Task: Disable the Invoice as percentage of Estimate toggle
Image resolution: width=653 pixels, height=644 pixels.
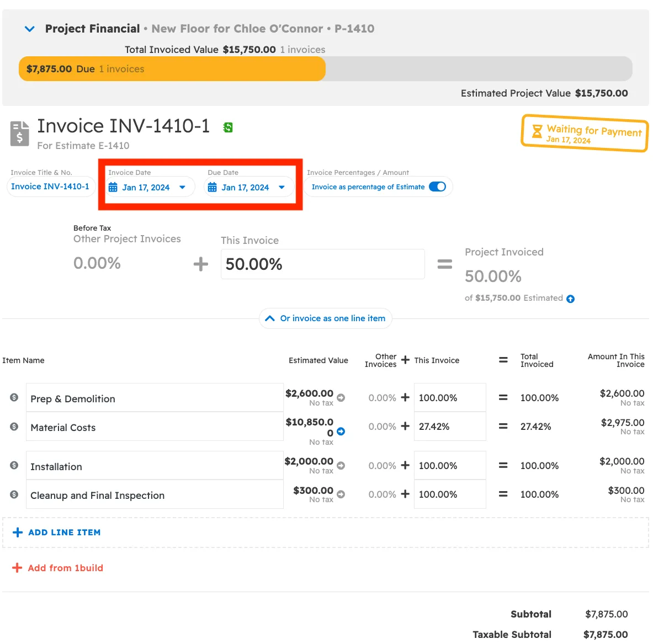Action: click(437, 187)
